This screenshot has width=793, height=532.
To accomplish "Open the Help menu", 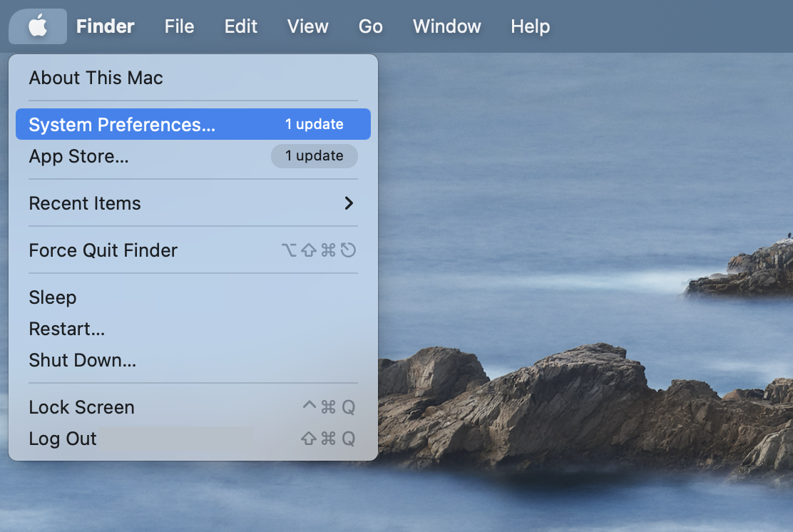I will pos(530,26).
